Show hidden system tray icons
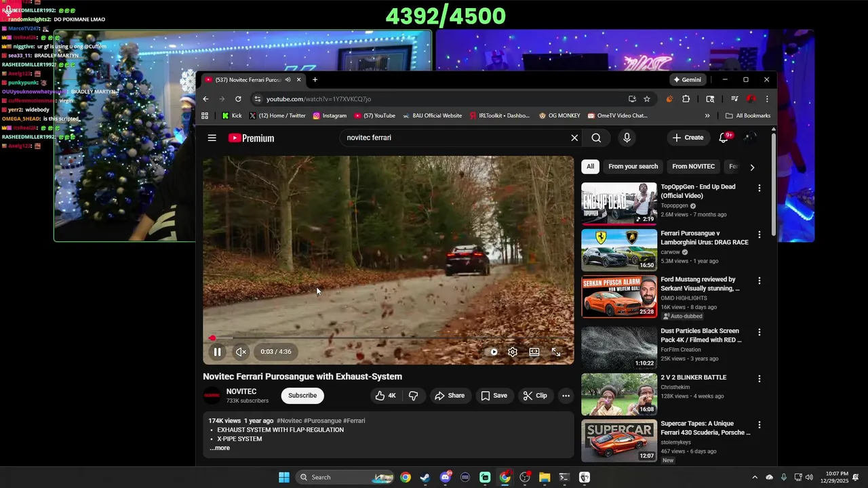The image size is (868, 488). (x=755, y=477)
